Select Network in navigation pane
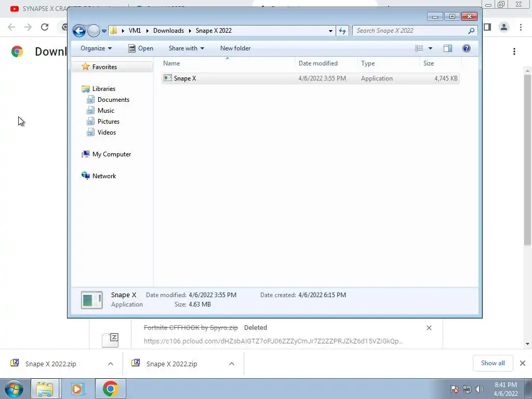This screenshot has width=532, height=399. (x=104, y=176)
